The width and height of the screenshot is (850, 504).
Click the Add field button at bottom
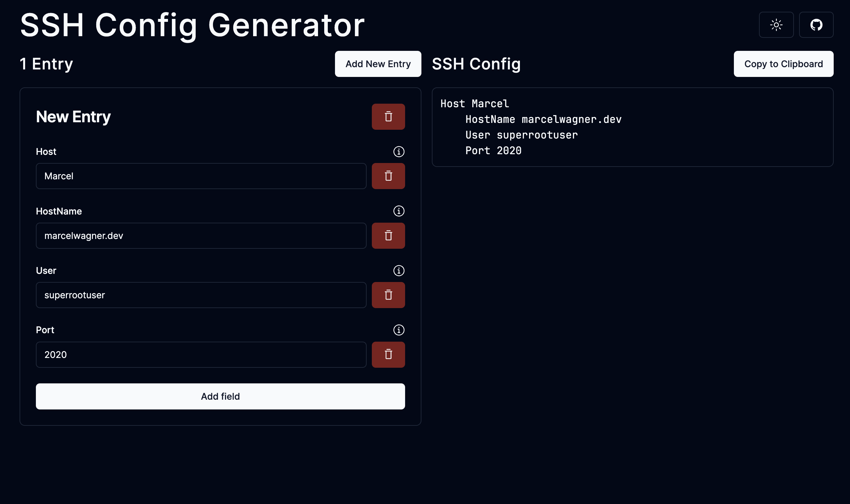[220, 396]
